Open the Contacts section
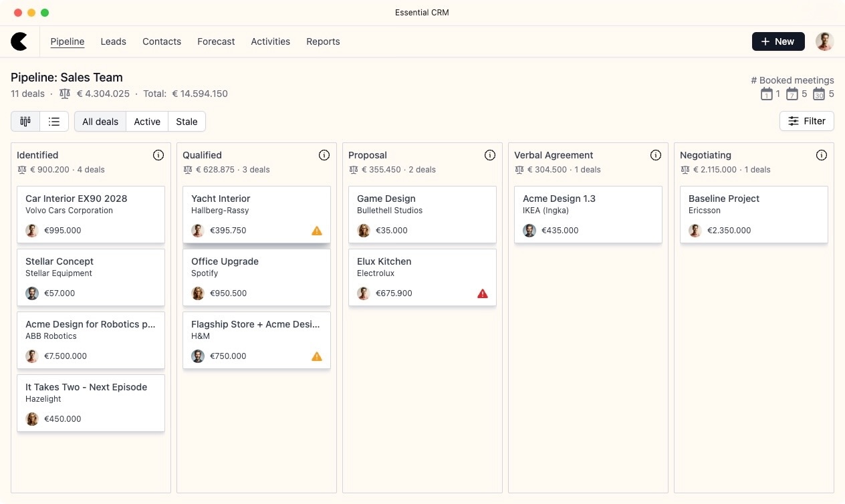The height and width of the screenshot is (504, 845). 161,41
